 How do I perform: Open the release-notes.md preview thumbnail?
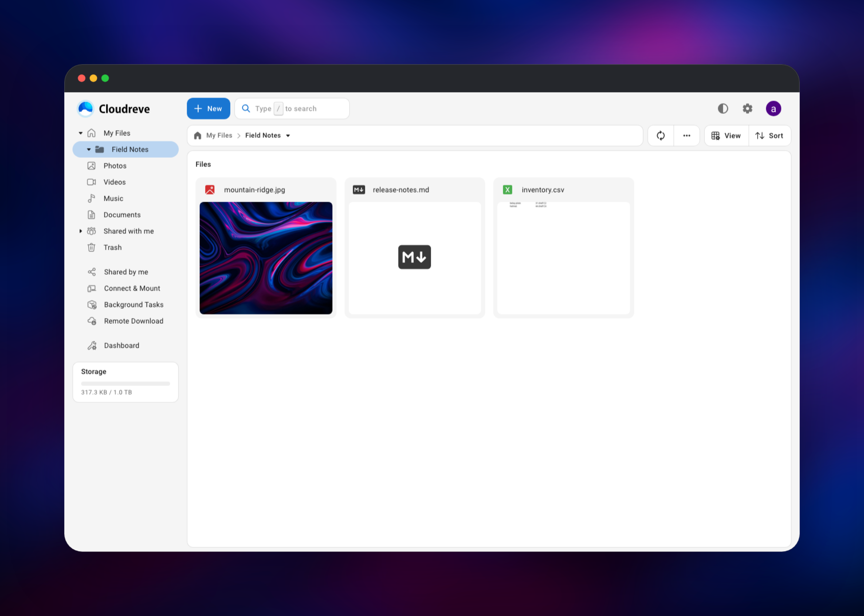415,258
